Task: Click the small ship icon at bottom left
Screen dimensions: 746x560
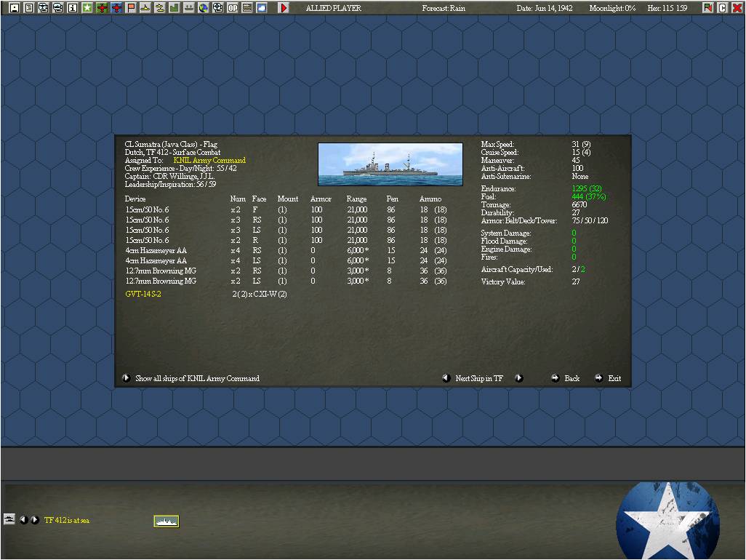Action: pos(9,519)
